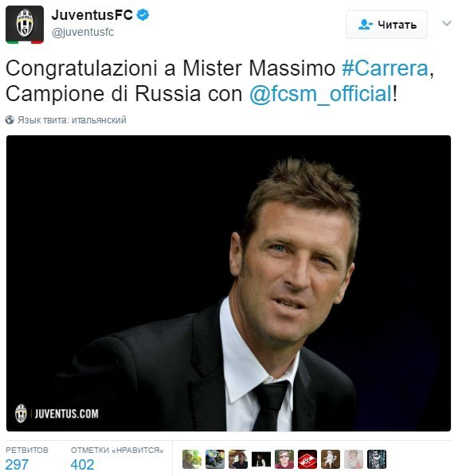Follow the account with Читать button

[386, 25]
